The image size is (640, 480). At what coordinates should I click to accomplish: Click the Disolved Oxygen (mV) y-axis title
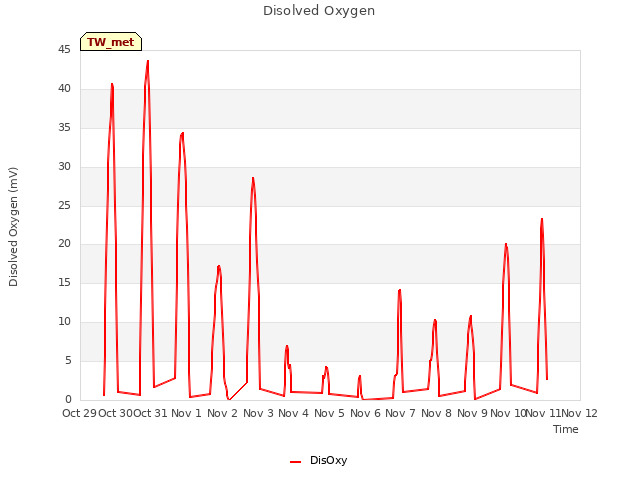tap(13, 227)
